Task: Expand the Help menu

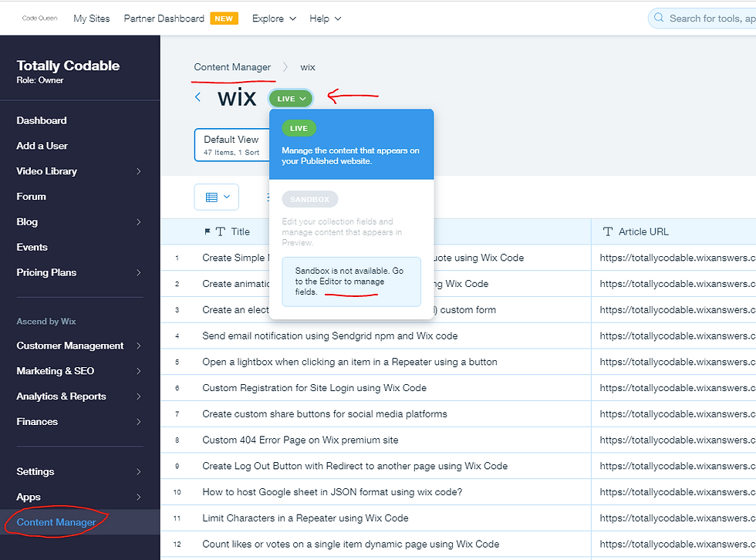Action: pyautogui.click(x=326, y=19)
